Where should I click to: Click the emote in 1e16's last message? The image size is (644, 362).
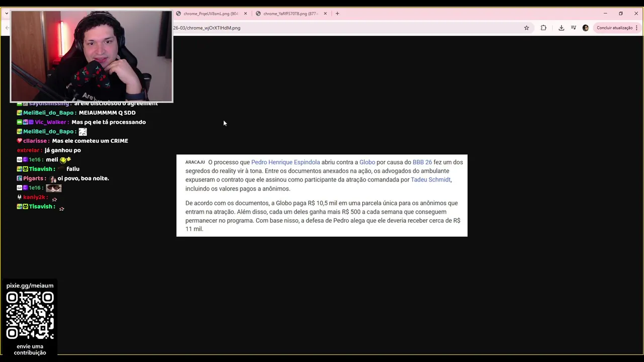coord(53,188)
